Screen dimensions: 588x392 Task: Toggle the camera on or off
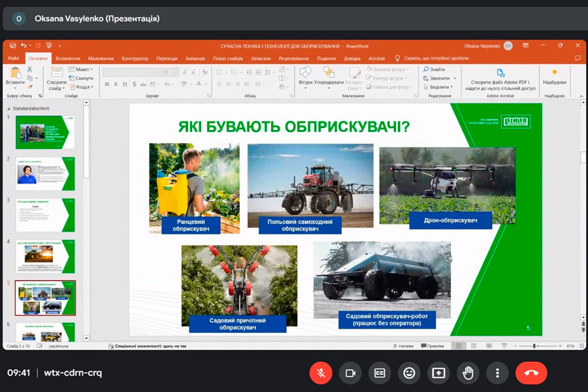click(x=350, y=373)
